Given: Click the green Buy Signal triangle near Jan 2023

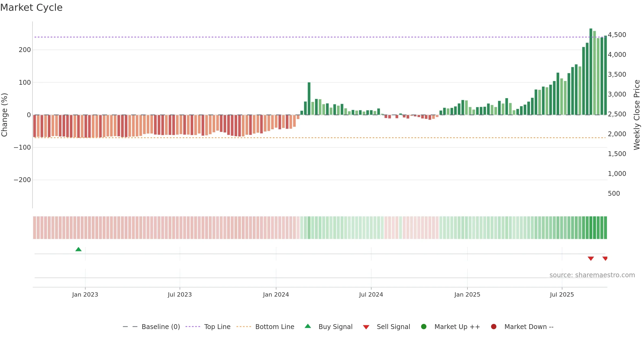Looking at the screenshot, I should pyautogui.click(x=78, y=249).
